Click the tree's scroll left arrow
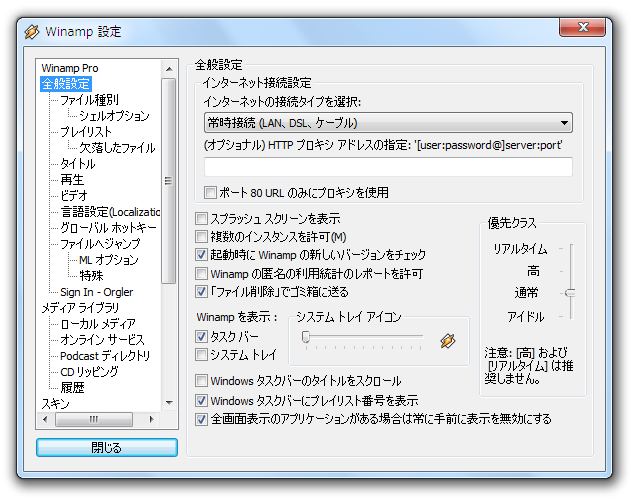Screen dimensions: 633x500 pos(45,419)
